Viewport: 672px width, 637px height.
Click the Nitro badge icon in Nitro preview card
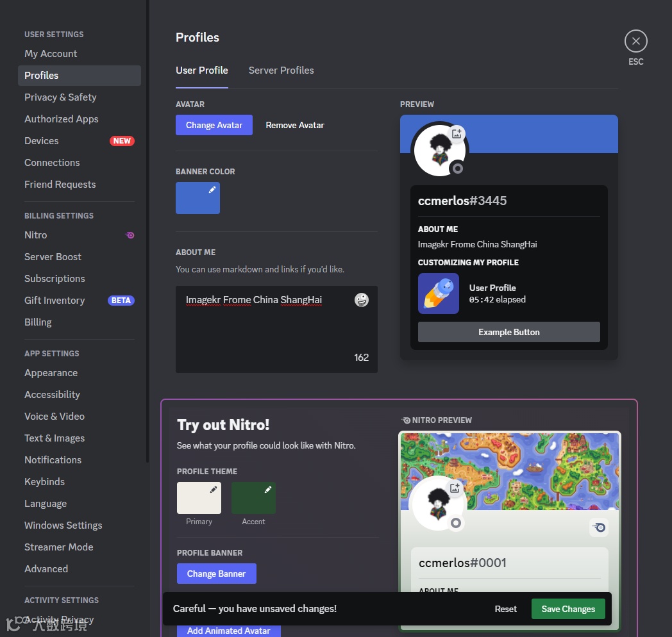[x=599, y=527]
